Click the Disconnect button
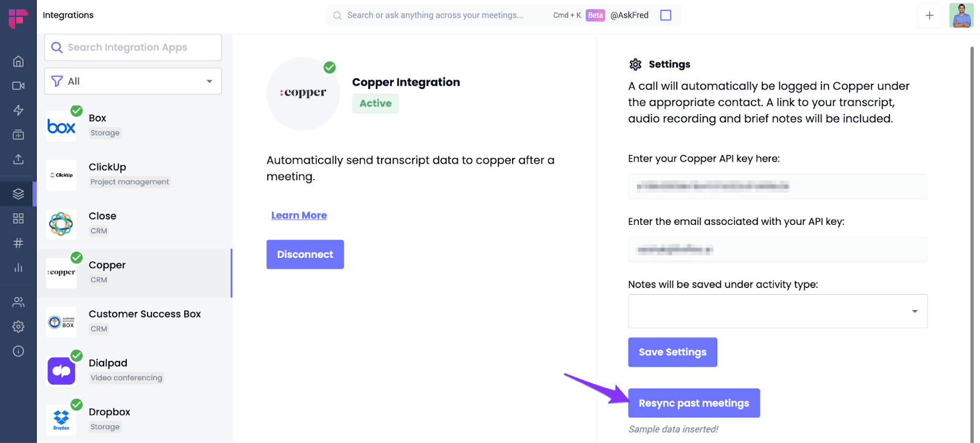980x443 pixels. tap(305, 254)
